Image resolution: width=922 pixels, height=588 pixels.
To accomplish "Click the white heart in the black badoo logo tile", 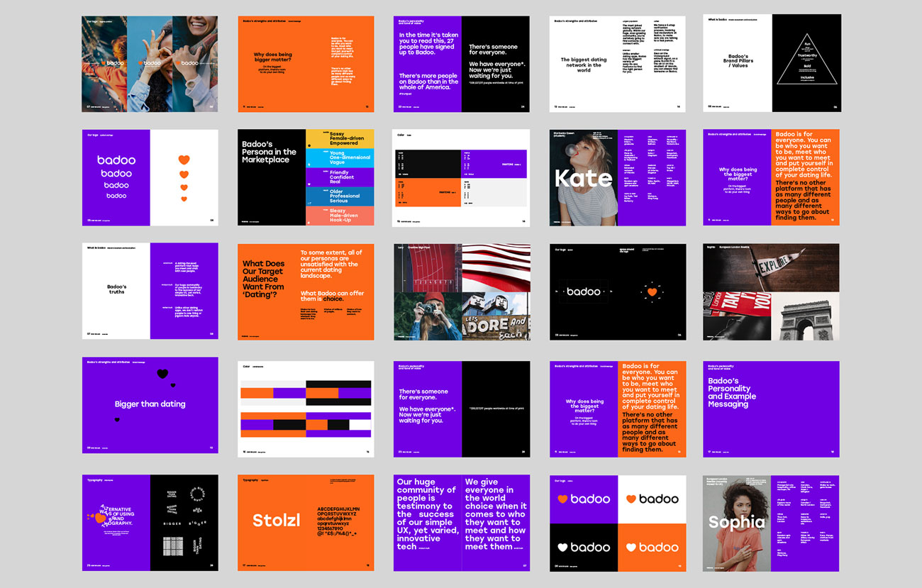I will (x=562, y=547).
